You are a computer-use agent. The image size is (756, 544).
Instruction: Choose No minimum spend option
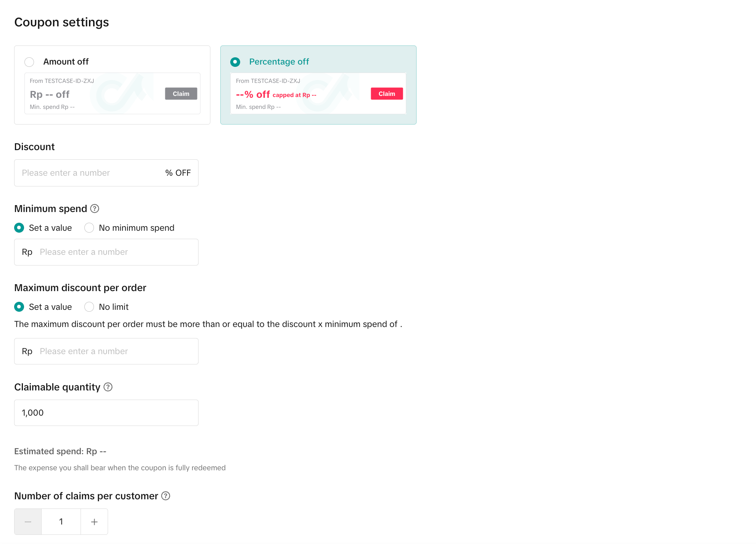(89, 228)
